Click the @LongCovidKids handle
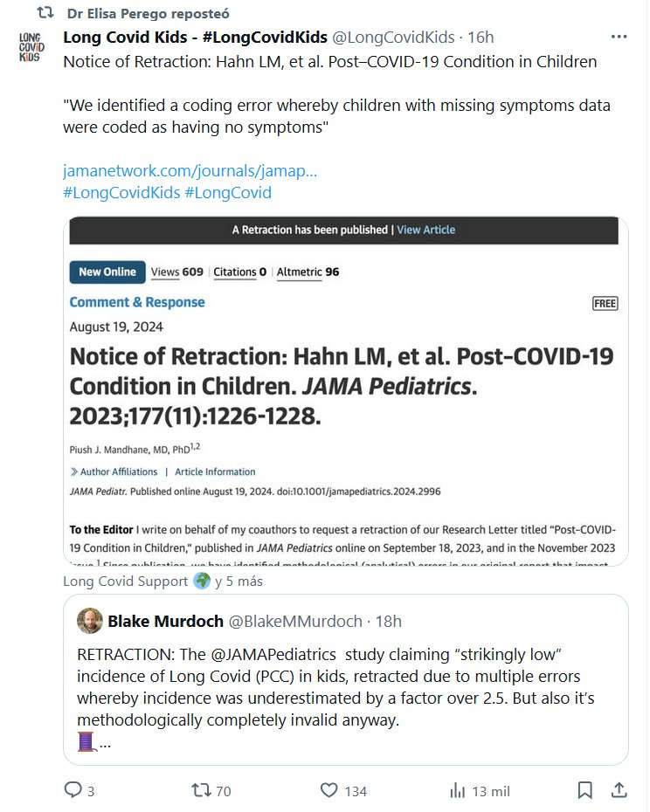This screenshot has height=812, width=650. tap(396, 37)
